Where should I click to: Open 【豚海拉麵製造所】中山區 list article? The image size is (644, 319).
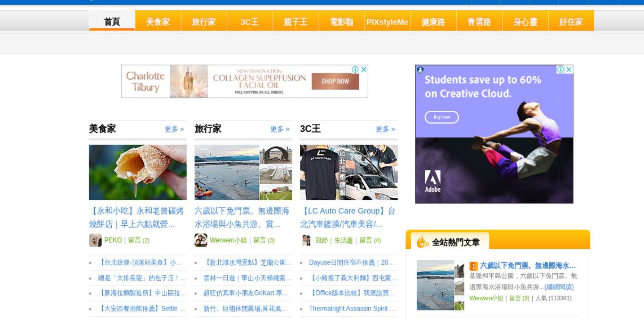point(142,293)
